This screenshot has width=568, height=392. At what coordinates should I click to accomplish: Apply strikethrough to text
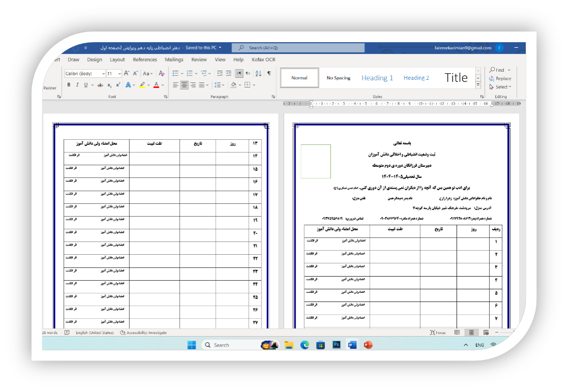click(100, 85)
